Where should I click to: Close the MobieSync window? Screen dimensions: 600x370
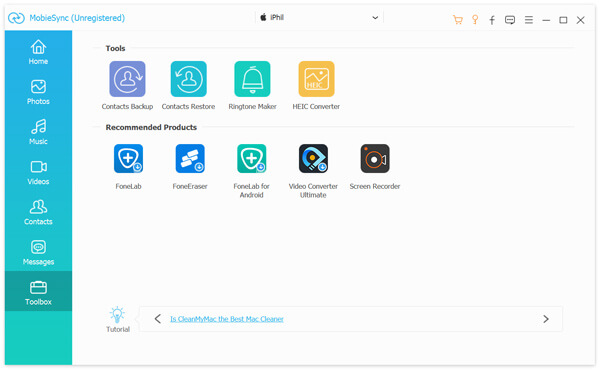coord(580,20)
